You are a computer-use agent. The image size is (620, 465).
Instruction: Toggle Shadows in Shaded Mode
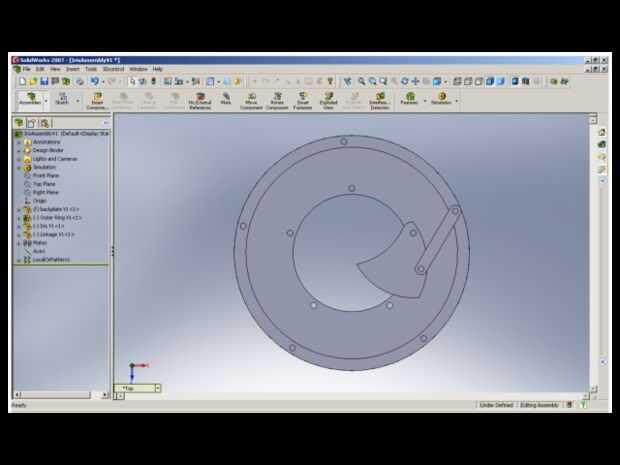click(515, 81)
